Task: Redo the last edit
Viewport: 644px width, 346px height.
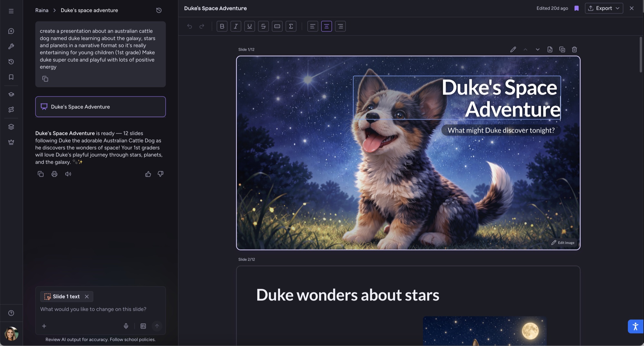Action: (202, 26)
